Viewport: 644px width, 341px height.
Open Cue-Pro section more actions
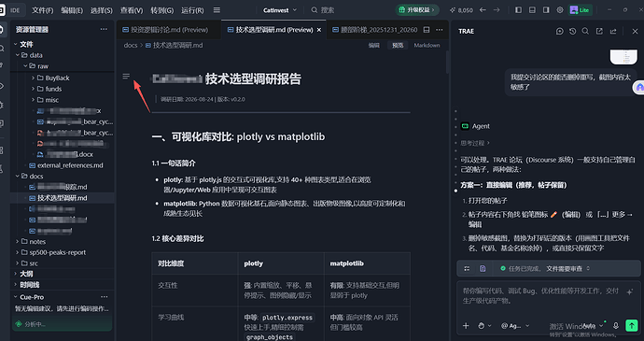[105, 297]
